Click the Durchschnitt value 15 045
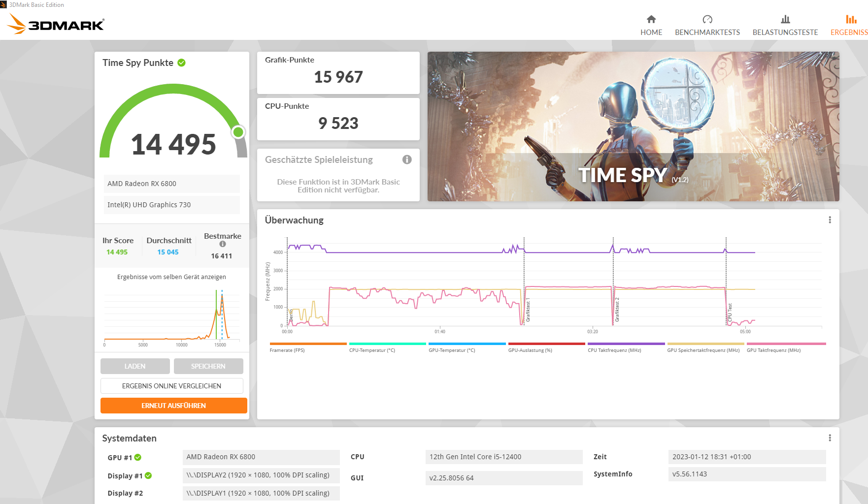 click(168, 252)
